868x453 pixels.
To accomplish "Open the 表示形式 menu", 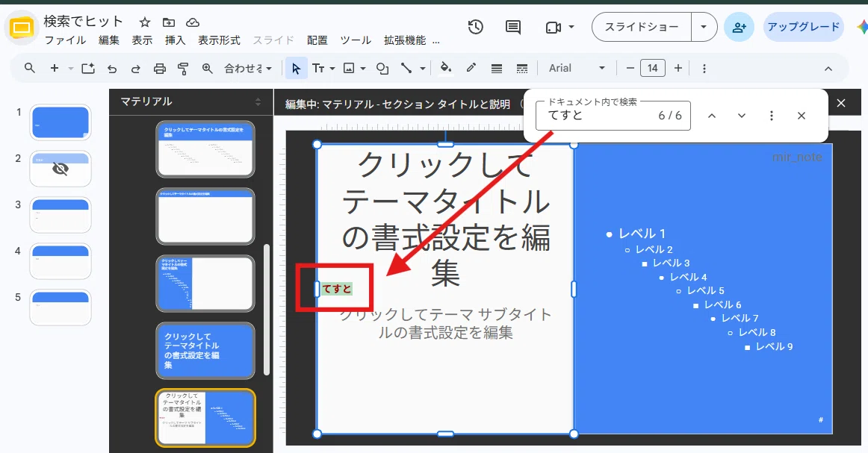I will pos(219,40).
